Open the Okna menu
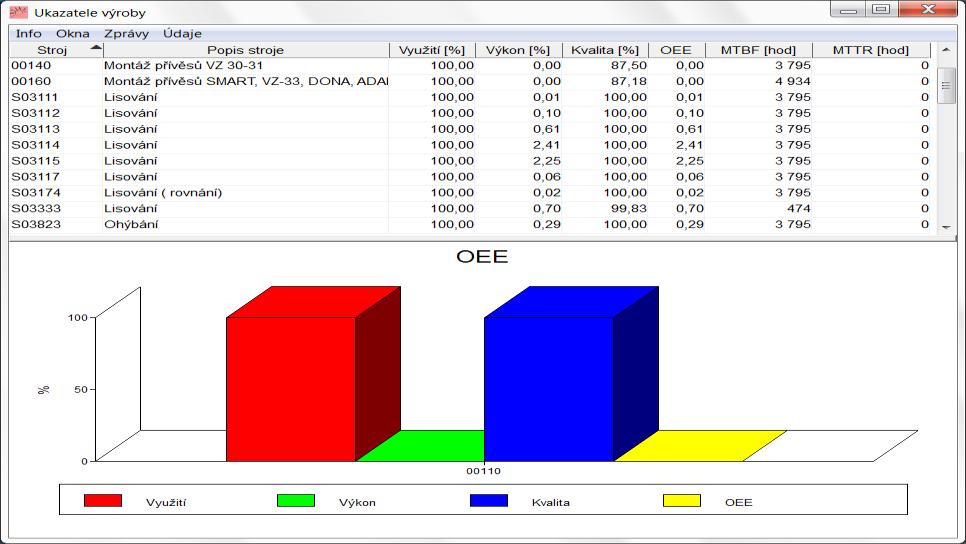This screenshot has height=544, width=966. coord(73,34)
